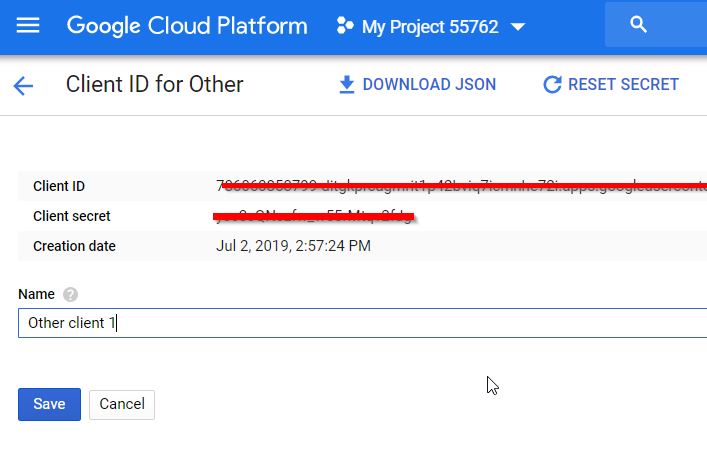Click the Name field label
This screenshot has height=464, width=707.
coord(36,294)
